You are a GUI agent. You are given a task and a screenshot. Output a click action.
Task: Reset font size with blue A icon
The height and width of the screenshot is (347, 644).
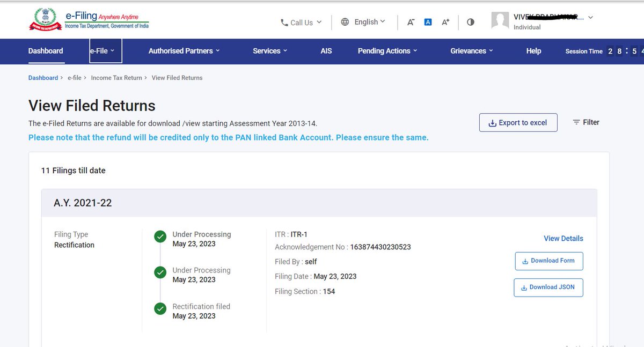(x=428, y=22)
